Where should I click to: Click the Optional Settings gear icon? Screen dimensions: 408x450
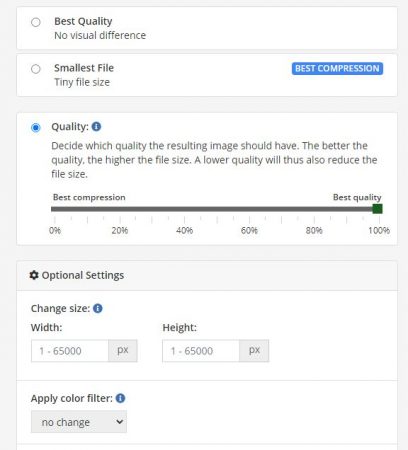point(34,275)
